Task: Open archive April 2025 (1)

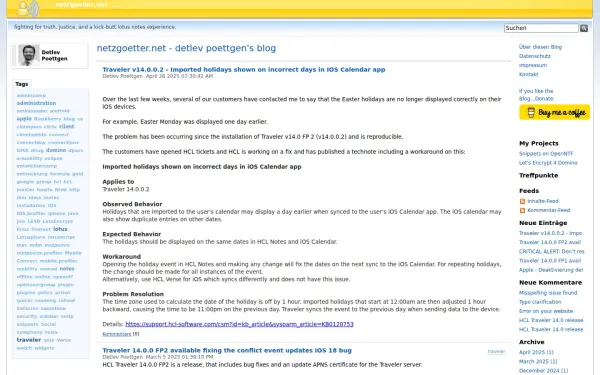Action: 536,352
